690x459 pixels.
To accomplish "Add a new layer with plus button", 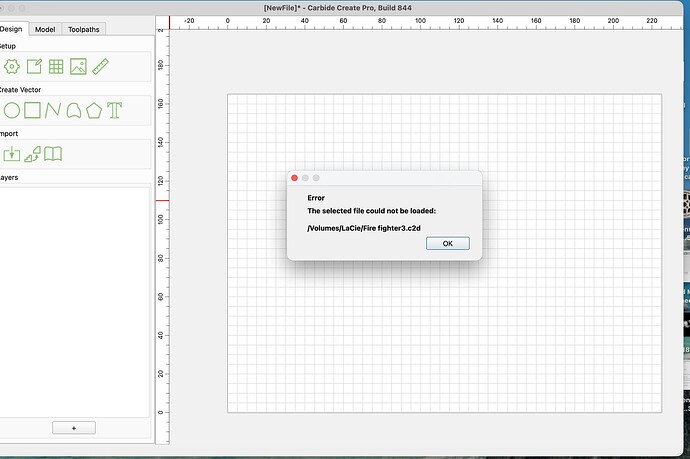I will pyautogui.click(x=74, y=428).
